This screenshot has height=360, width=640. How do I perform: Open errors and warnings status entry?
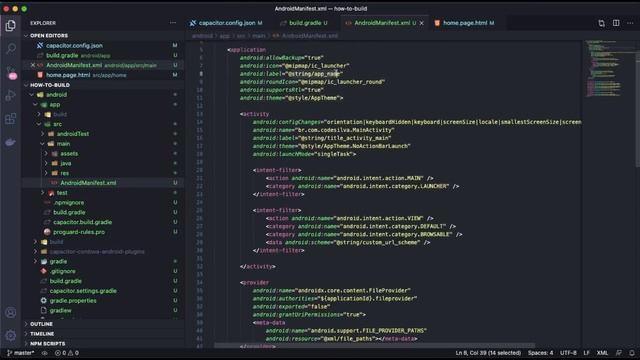point(67,353)
